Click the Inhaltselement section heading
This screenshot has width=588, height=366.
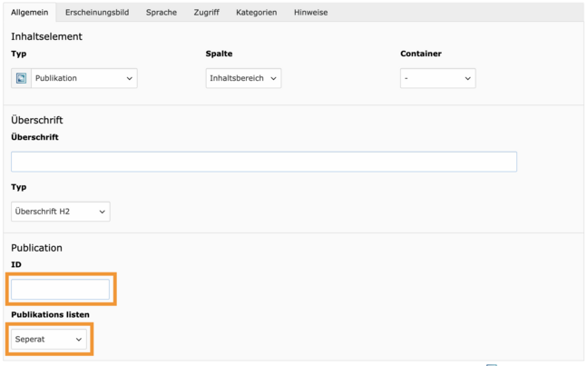[46, 36]
